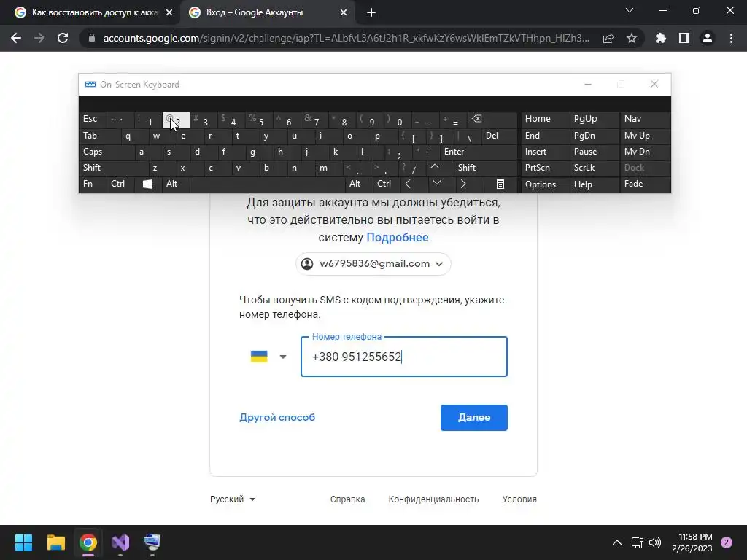
Task: Open the country flag dropdown
Action: pos(268,357)
